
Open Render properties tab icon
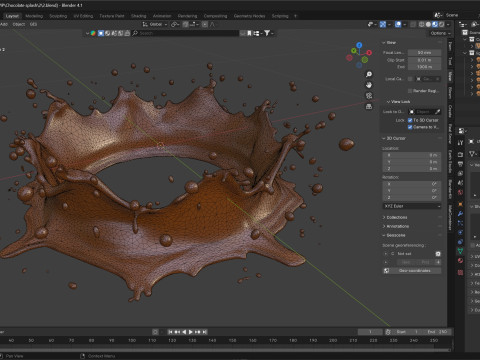(460, 154)
